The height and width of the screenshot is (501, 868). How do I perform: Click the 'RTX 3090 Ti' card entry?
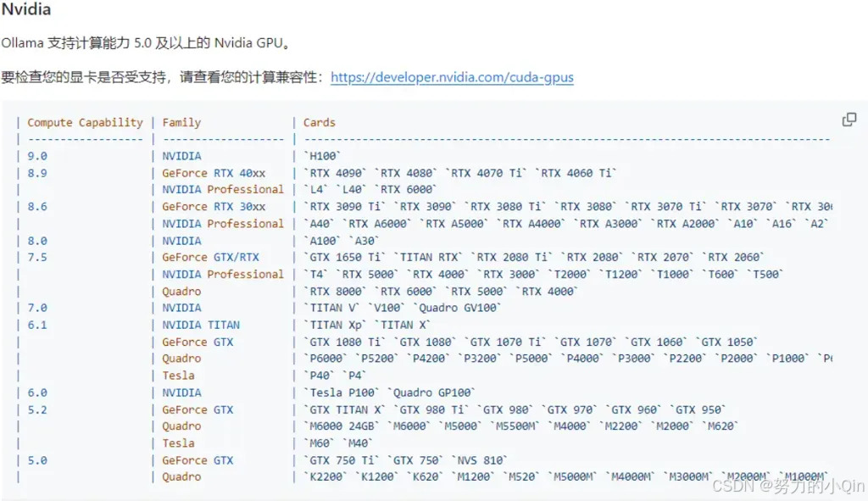click(345, 207)
